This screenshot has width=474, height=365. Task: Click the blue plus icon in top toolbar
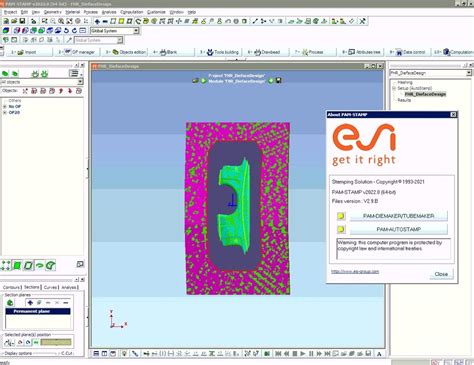point(97,21)
